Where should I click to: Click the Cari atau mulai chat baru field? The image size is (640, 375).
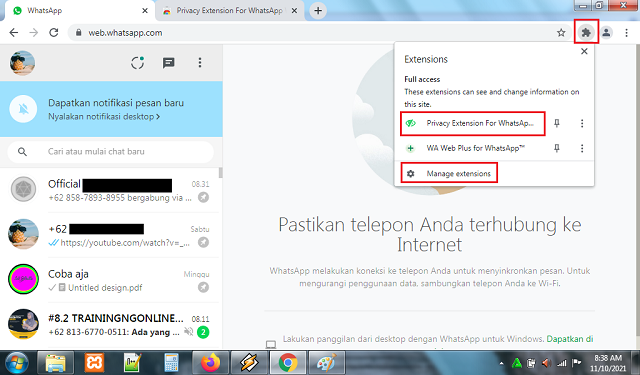pyautogui.click(x=111, y=152)
